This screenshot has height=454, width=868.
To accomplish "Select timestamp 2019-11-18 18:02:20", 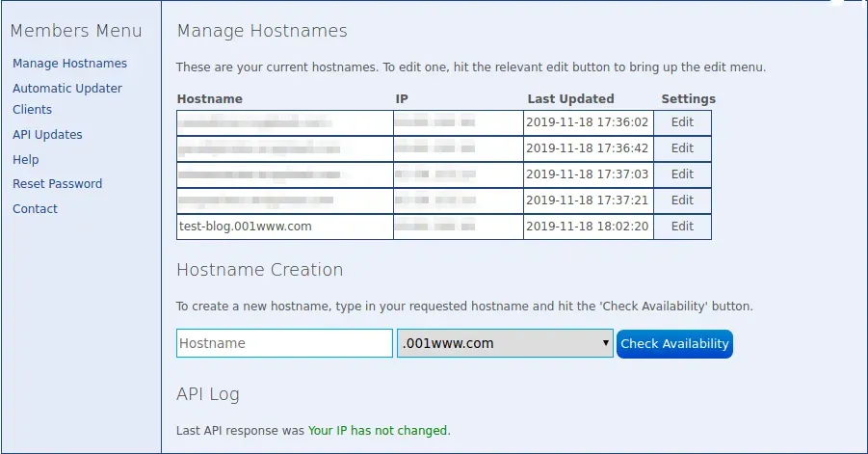I will (588, 227).
